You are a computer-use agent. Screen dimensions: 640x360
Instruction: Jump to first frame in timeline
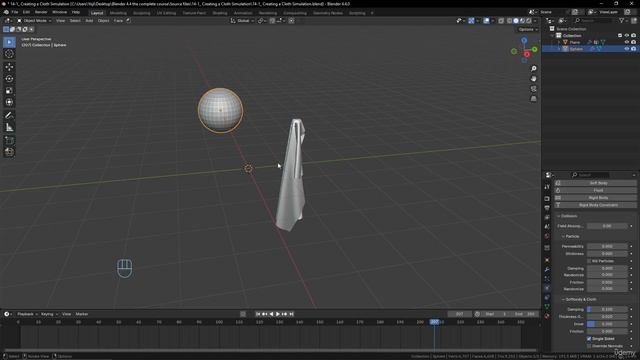[258, 314]
